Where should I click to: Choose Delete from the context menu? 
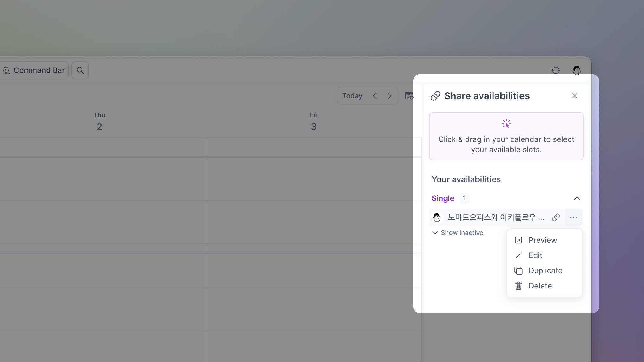point(544,286)
